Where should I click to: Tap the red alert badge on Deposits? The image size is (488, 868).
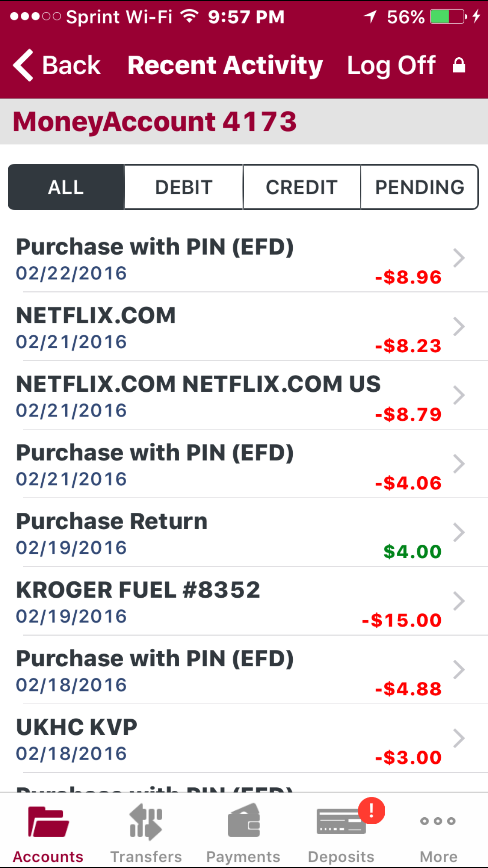point(371,810)
